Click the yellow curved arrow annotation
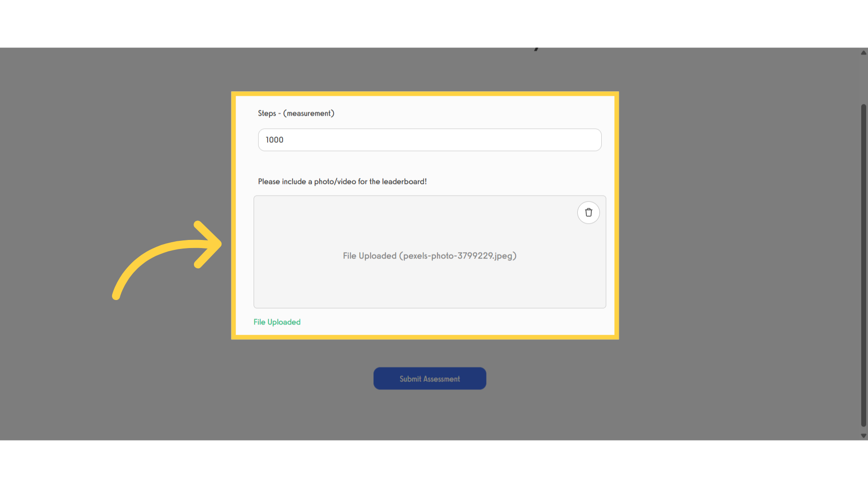 pos(167,260)
